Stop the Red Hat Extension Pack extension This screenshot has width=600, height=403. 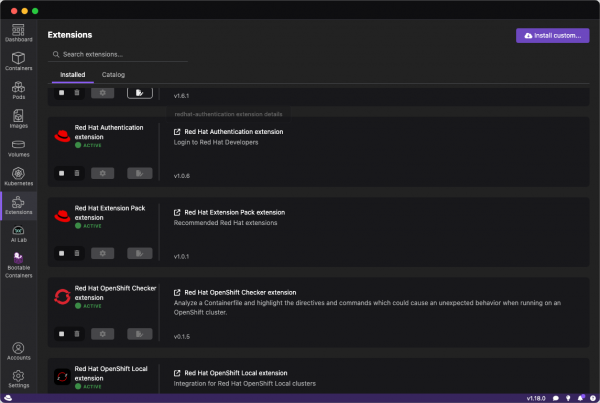click(61, 254)
